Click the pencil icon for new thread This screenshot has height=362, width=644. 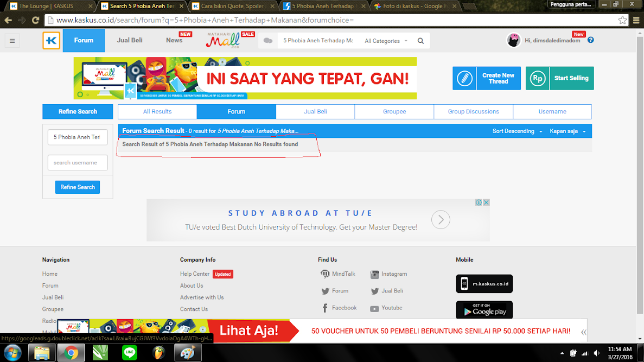pos(464,78)
